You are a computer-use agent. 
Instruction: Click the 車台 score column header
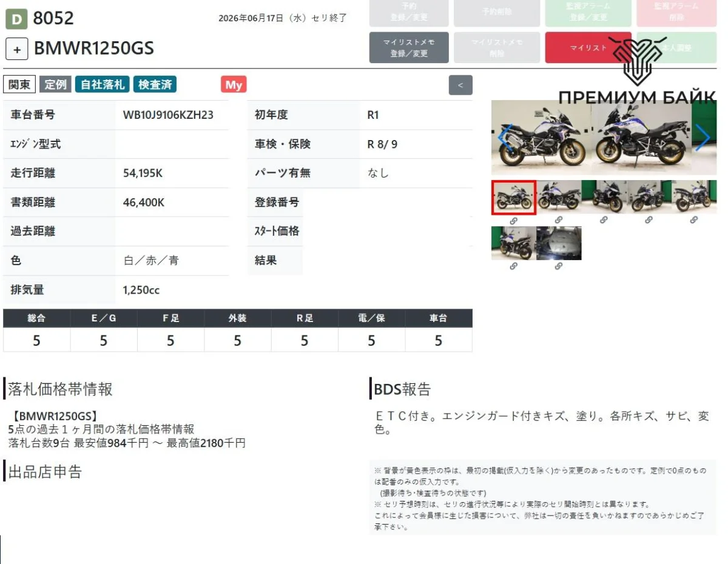(439, 318)
